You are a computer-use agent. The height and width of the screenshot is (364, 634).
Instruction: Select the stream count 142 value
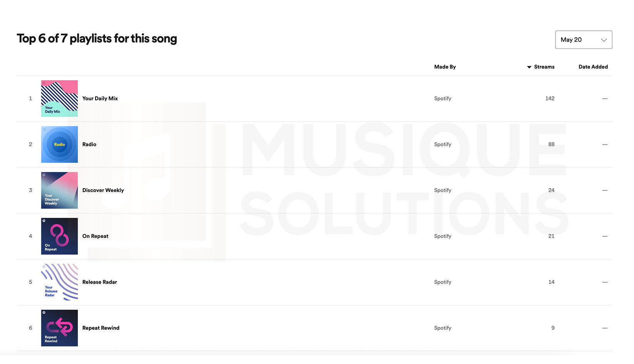(x=550, y=98)
